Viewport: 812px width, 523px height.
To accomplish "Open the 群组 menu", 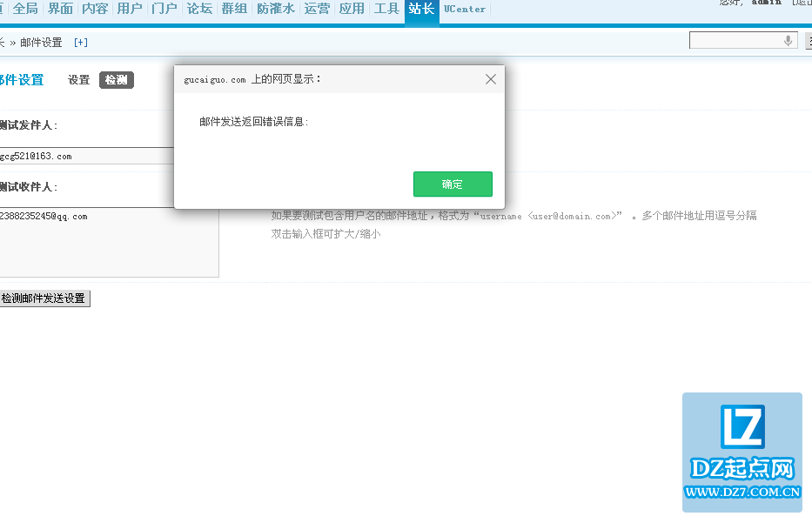I will pos(234,9).
